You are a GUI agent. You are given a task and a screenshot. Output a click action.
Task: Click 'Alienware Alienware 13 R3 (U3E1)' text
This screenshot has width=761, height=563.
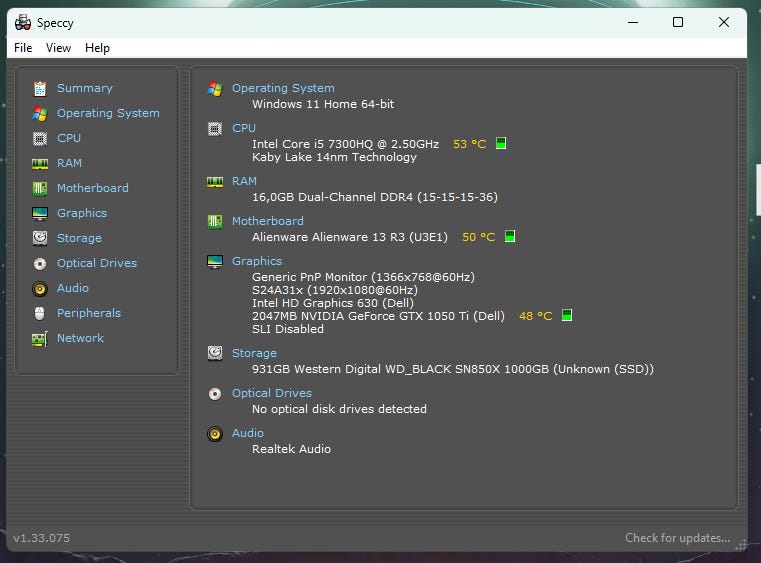[x=349, y=237]
